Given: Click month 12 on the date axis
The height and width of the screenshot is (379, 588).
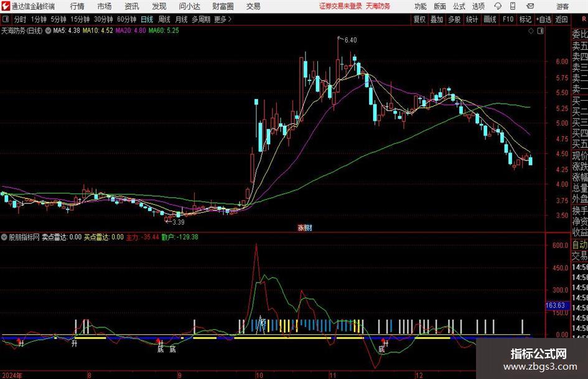Looking at the screenshot, I should click(x=419, y=375).
